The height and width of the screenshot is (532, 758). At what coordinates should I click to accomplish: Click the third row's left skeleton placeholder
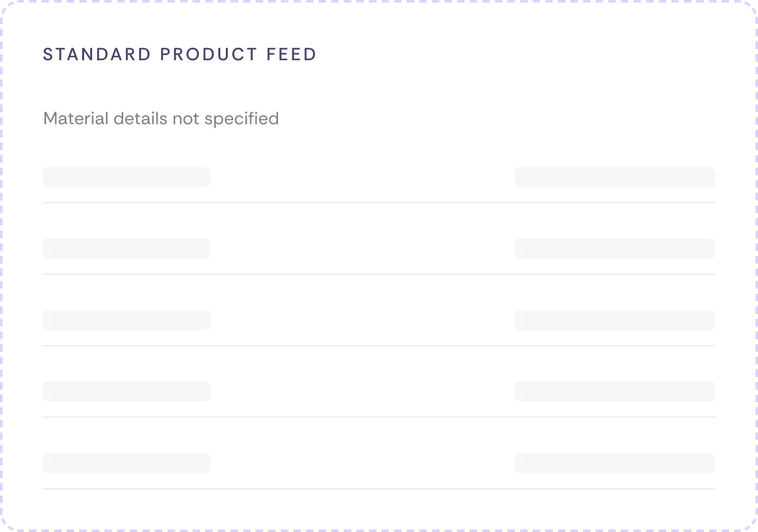(126, 320)
